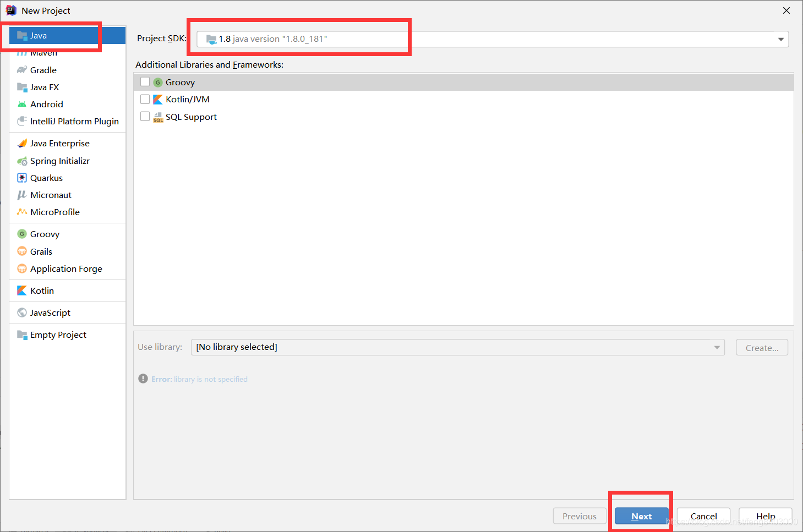This screenshot has height=532, width=803.
Task: Enable the SQL Support checkbox
Action: coord(145,117)
